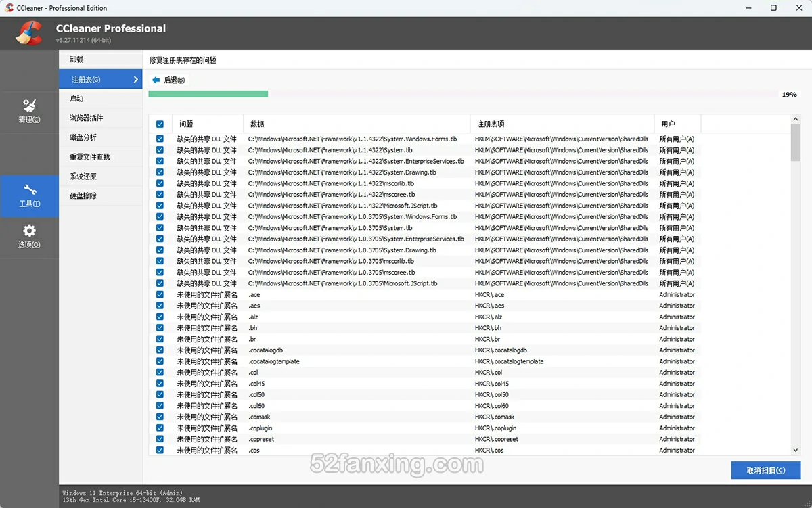Image resolution: width=812 pixels, height=508 pixels.
Task: Click the results list scrollbar thumb
Action: point(796,143)
